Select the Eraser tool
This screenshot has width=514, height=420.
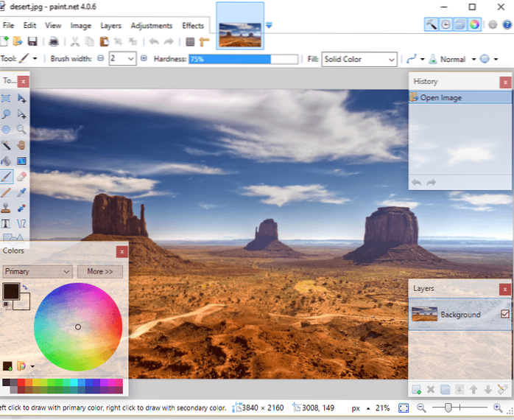[x=22, y=176]
